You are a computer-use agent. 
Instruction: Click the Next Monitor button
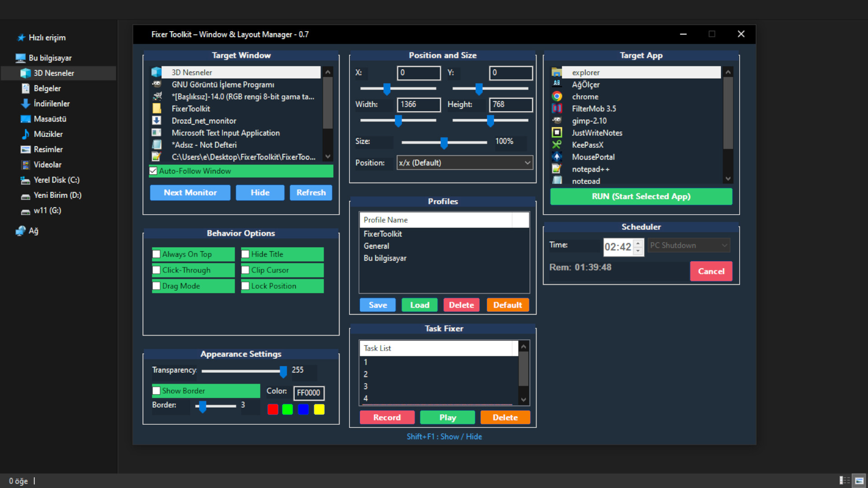click(x=190, y=192)
